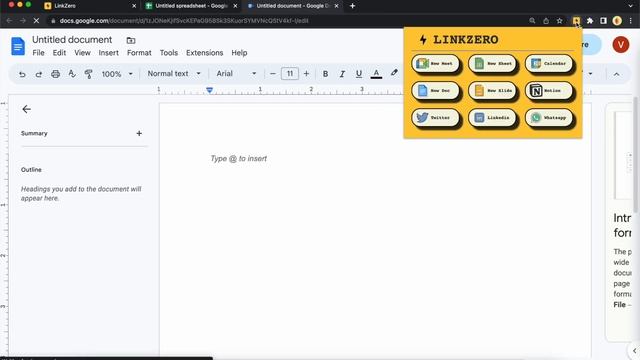This screenshot has width=640, height=360.
Task: Stop loading the page
Action: tap(36, 20)
